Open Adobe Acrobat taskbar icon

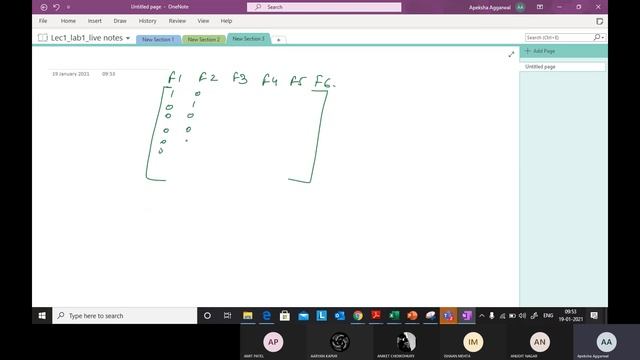[376, 316]
